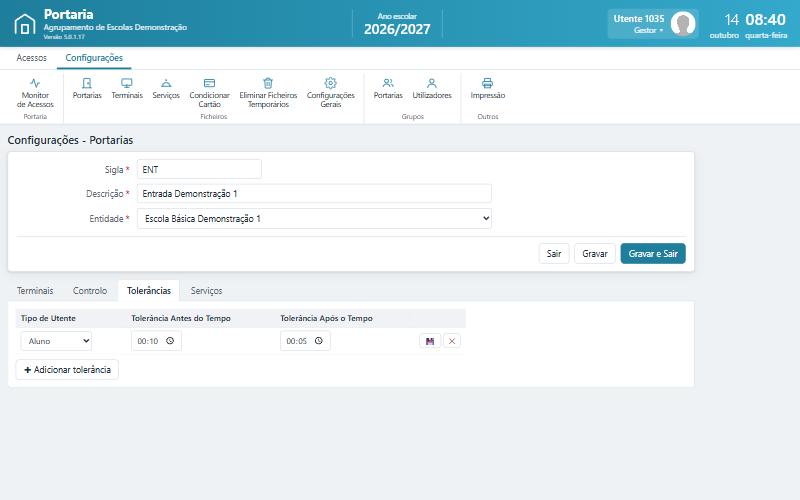This screenshot has height=500, width=800.
Task: Click the Sair button
Action: pyautogui.click(x=554, y=254)
